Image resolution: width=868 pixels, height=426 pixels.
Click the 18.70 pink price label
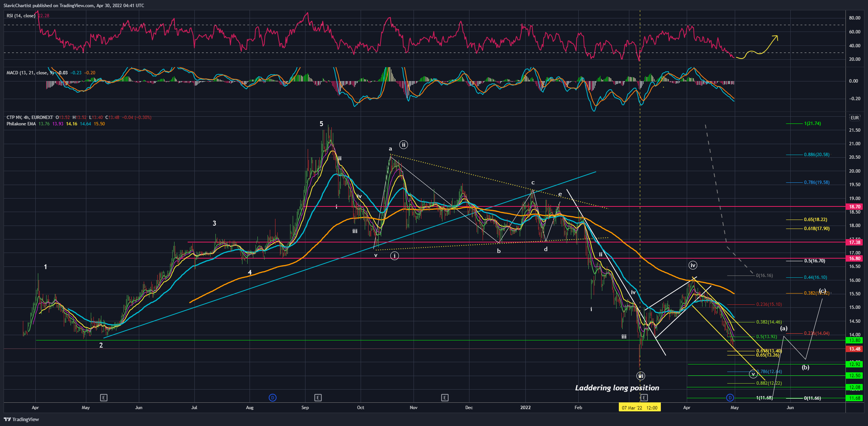(x=854, y=207)
